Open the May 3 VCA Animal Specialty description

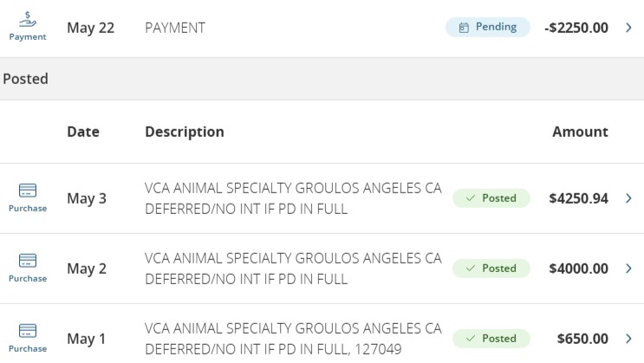click(x=293, y=198)
